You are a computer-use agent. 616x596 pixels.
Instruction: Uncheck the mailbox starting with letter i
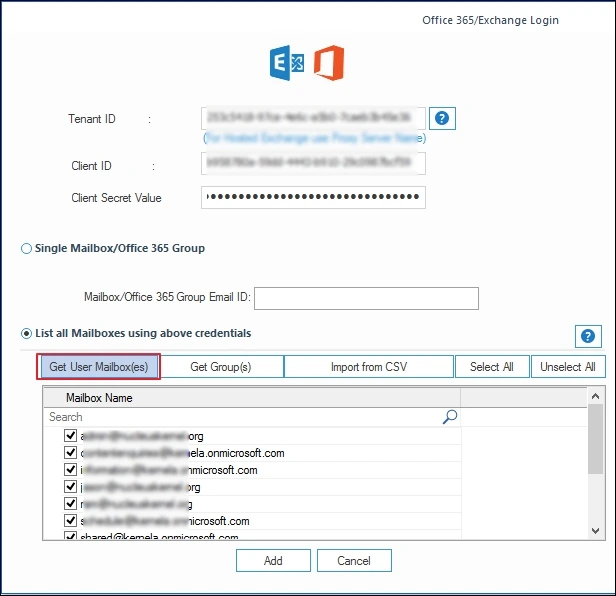tap(70, 469)
